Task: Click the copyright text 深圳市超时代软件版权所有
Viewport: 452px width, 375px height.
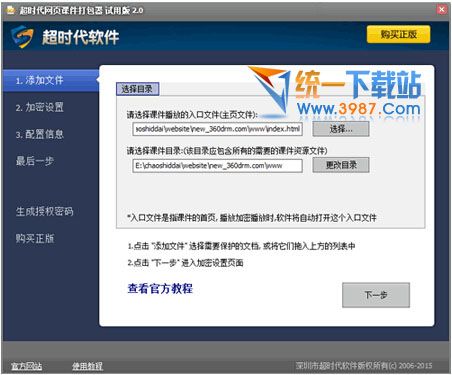Action: [364, 366]
